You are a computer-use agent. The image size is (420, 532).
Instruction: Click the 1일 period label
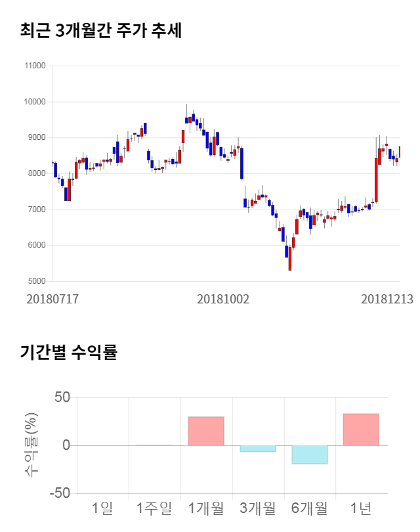point(102,508)
